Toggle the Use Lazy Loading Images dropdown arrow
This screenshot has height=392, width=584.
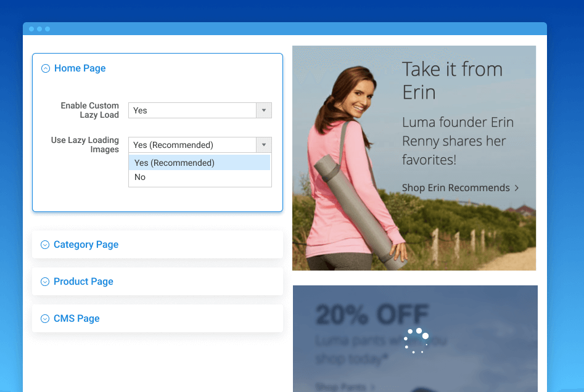(x=263, y=145)
